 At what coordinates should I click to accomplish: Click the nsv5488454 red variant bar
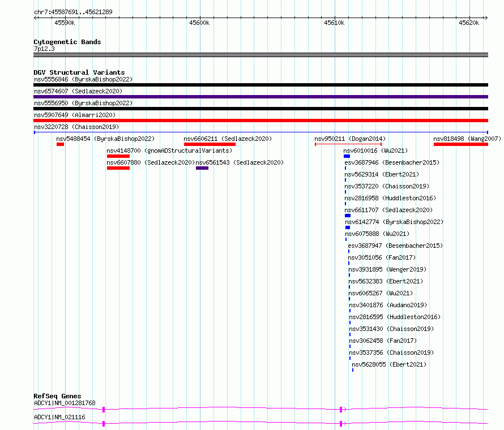point(60,144)
